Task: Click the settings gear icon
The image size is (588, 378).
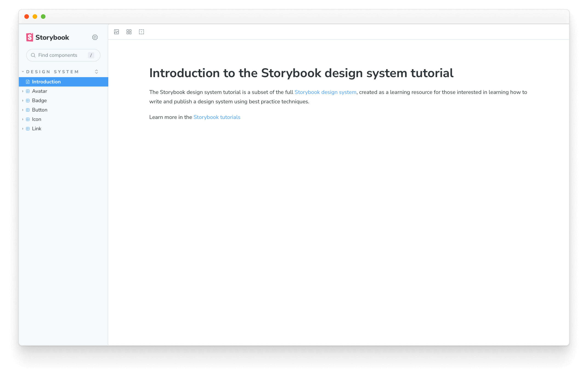Action: click(x=95, y=37)
